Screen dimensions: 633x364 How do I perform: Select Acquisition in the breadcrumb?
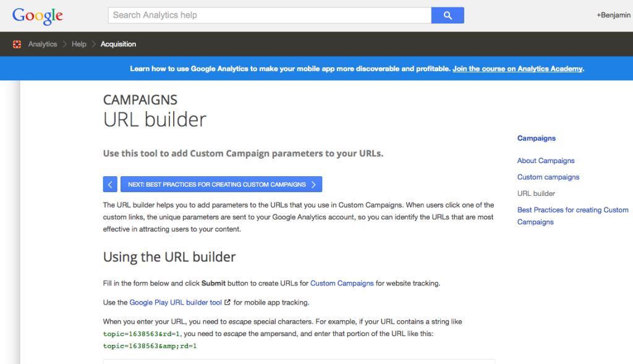pos(118,44)
